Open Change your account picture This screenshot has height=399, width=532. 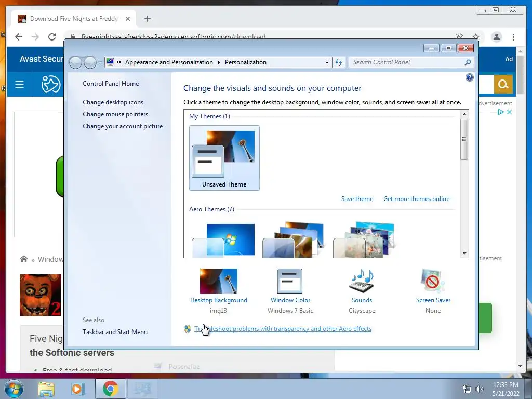pyautogui.click(x=123, y=126)
